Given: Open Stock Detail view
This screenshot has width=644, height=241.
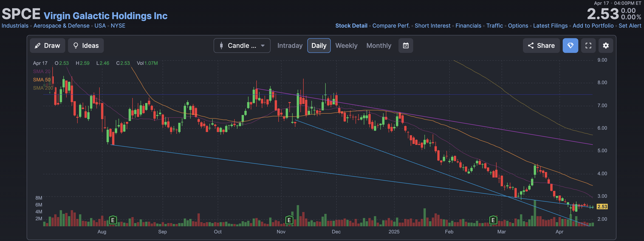Looking at the screenshot, I should pos(351,26).
